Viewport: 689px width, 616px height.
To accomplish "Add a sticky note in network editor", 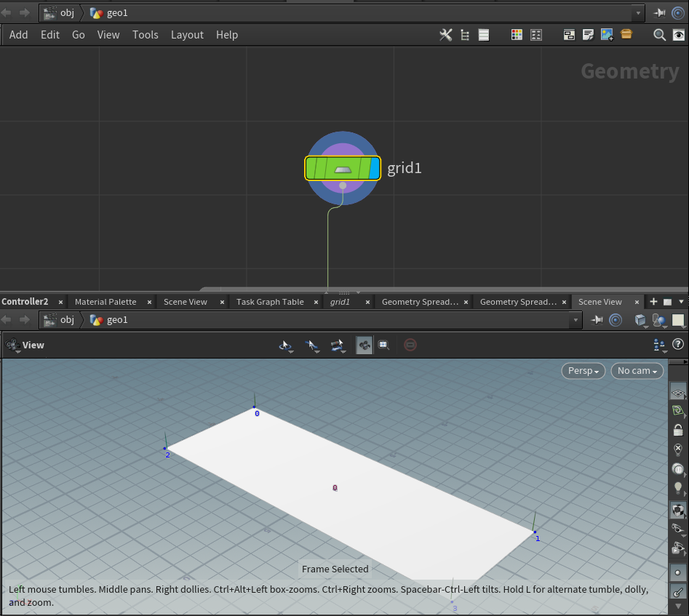I will (x=588, y=35).
